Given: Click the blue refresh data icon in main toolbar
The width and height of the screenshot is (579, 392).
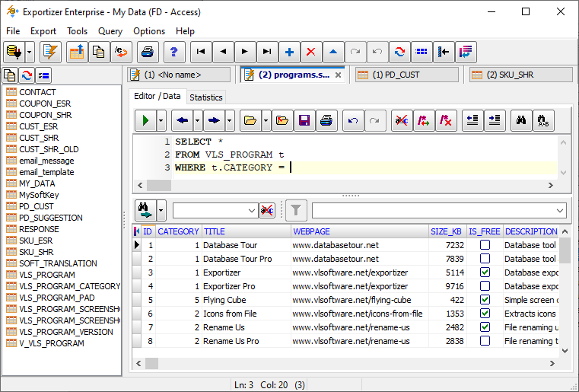Looking at the screenshot, I should (399, 52).
